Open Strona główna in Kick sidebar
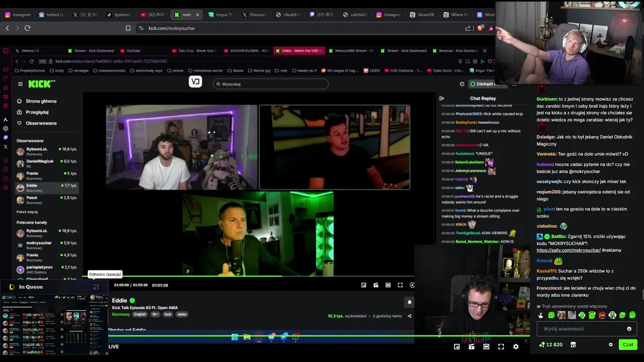644x362 pixels. pos(37,101)
